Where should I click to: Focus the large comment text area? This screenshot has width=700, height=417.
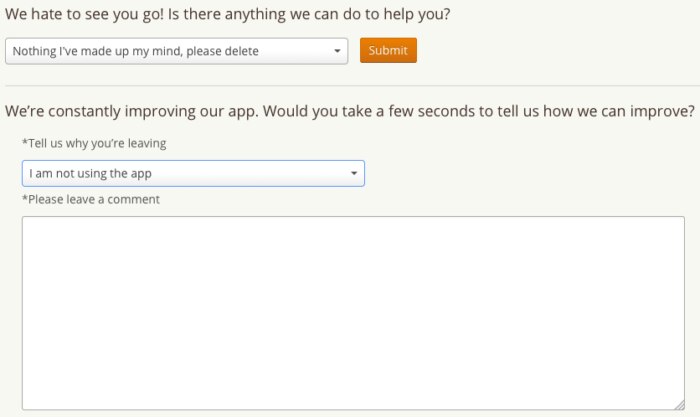353,313
